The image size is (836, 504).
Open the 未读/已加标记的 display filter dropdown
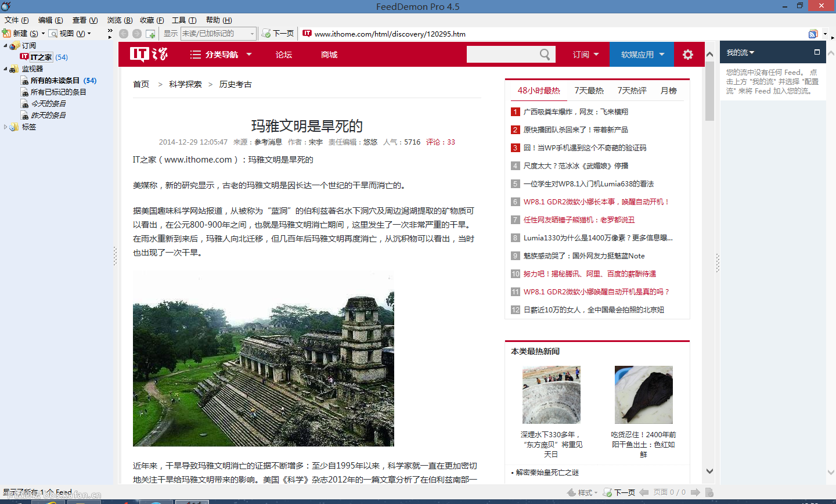click(x=218, y=34)
